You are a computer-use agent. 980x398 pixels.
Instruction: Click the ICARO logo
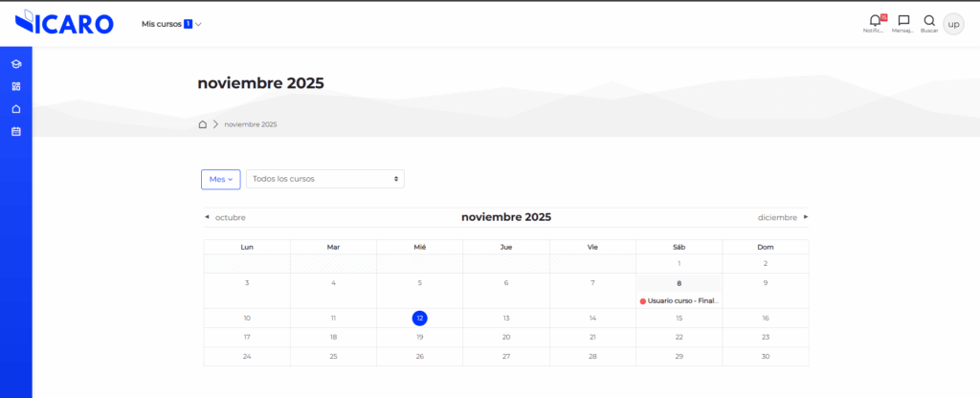pos(65,23)
